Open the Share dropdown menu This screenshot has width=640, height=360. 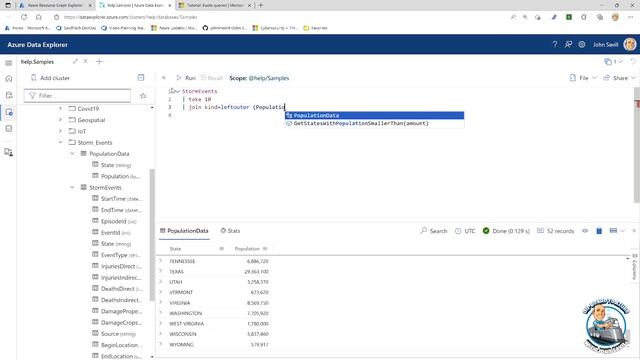[x=620, y=78]
